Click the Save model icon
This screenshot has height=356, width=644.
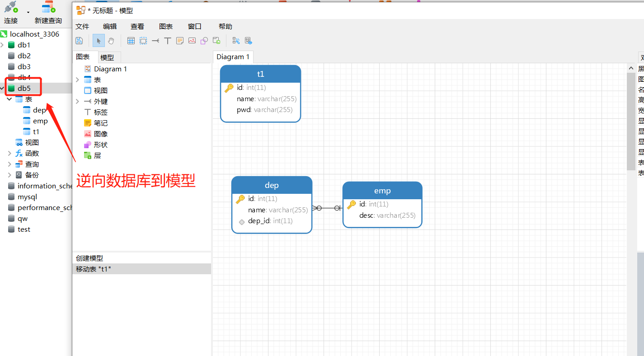tap(79, 41)
